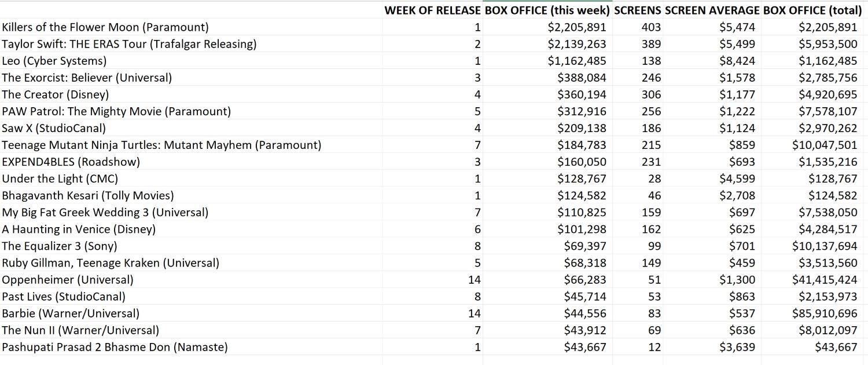This screenshot has width=868, height=365.
Task: Click the Saw X (StudioCanal) cell
Action: [54, 128]
